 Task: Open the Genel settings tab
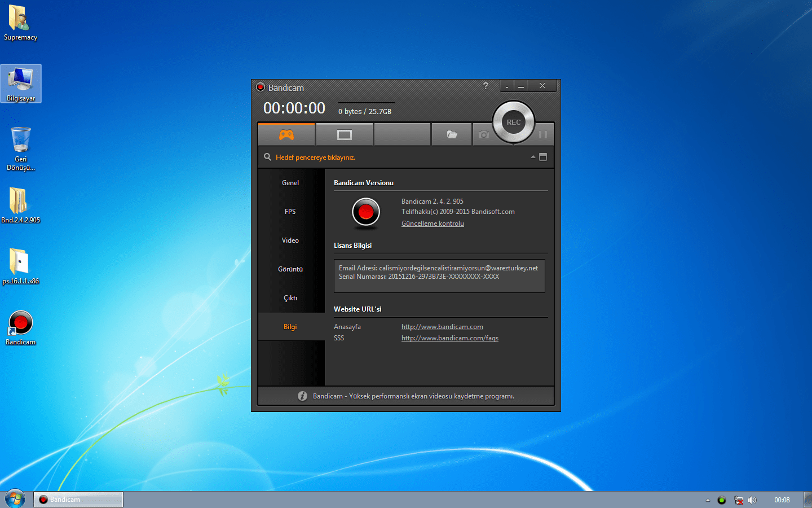(x=291, y=183)
